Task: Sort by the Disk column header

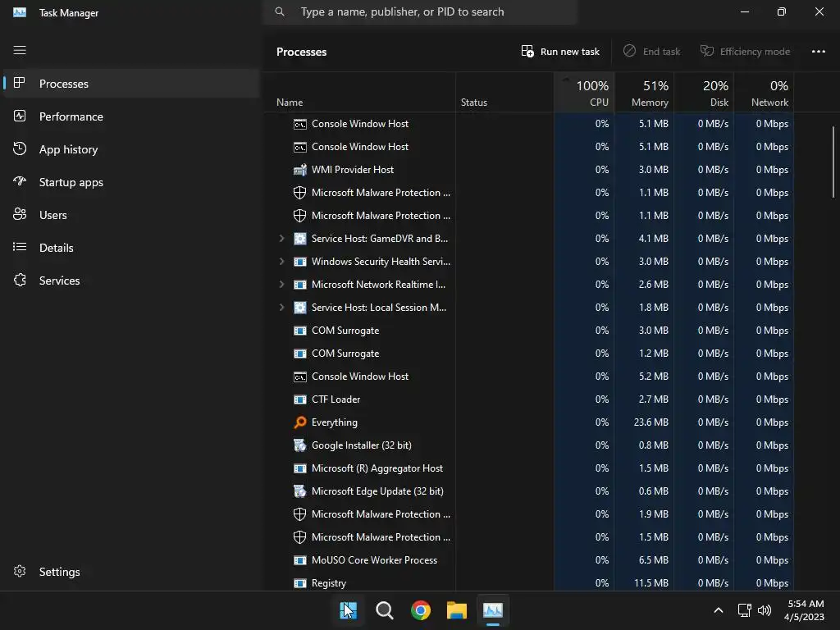Action: [704, 93]
